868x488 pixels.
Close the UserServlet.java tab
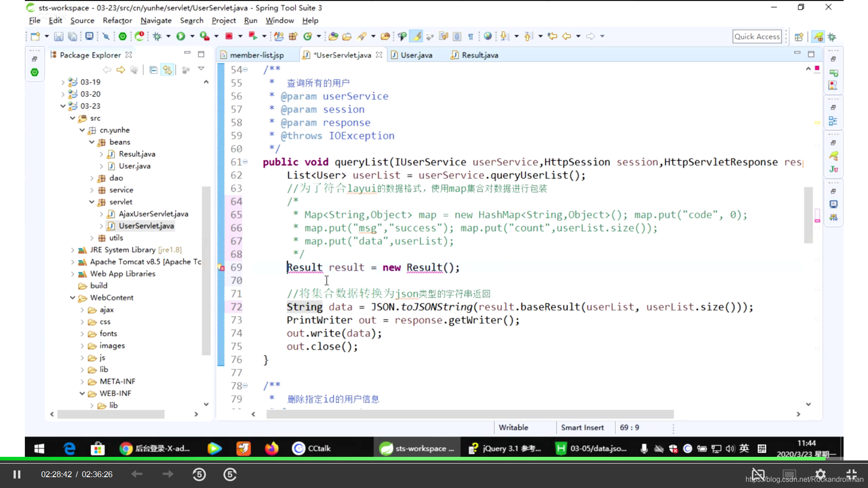pyautogui.click(x=379, y=55)
